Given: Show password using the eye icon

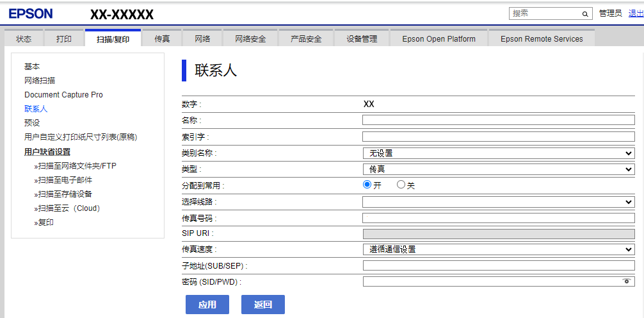Looking at the screenshot, I should click(x=626, y=281).
